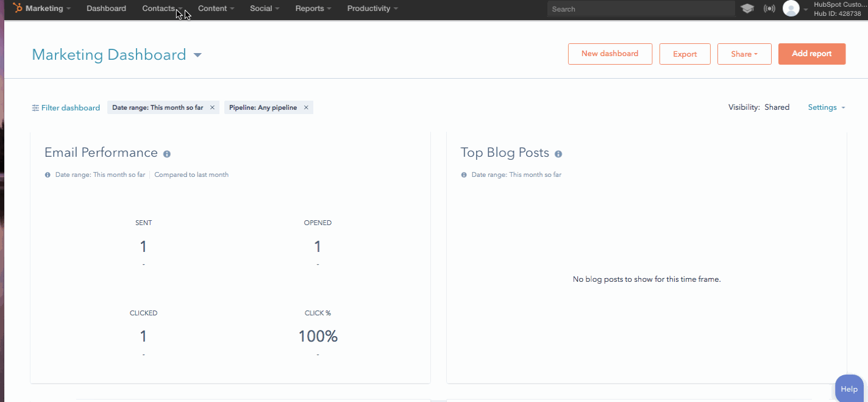
Task: Open the Help chat bubble
Action: click(x=848, y=389)
